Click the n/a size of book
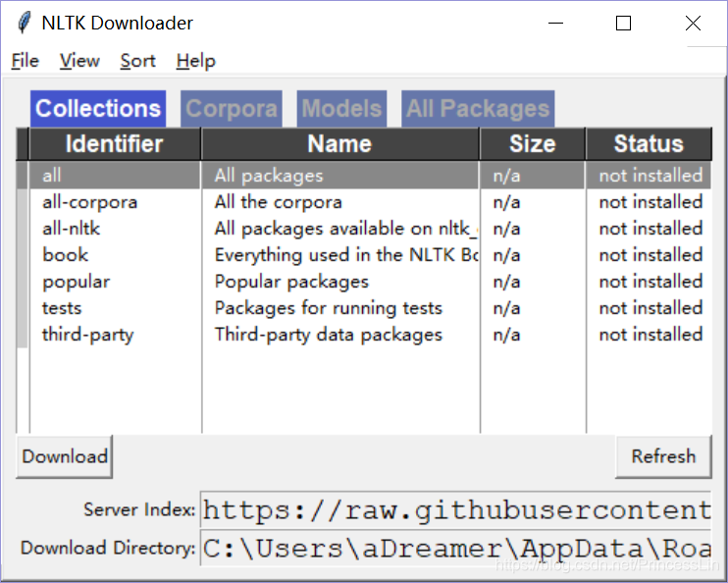 click(506, 255)
